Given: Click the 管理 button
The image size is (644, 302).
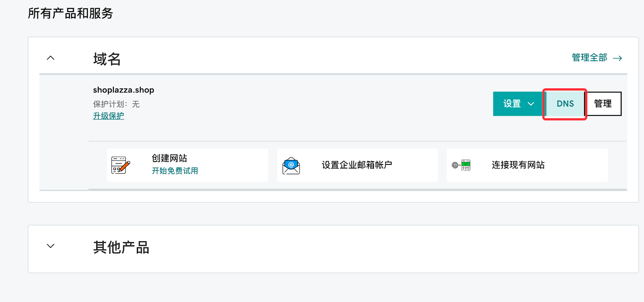Looking at the screenshot, I should pyautogui.click(x=603, y=104).
